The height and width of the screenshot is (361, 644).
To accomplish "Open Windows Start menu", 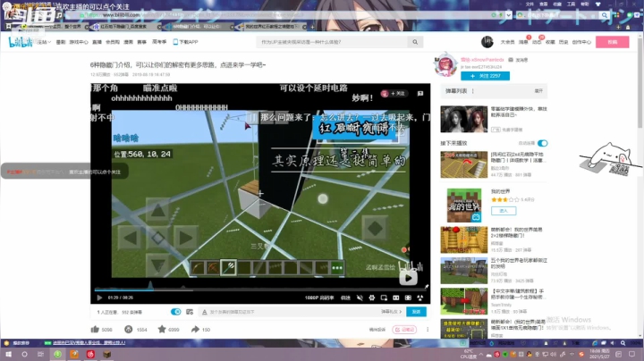I will pos(8,354).
